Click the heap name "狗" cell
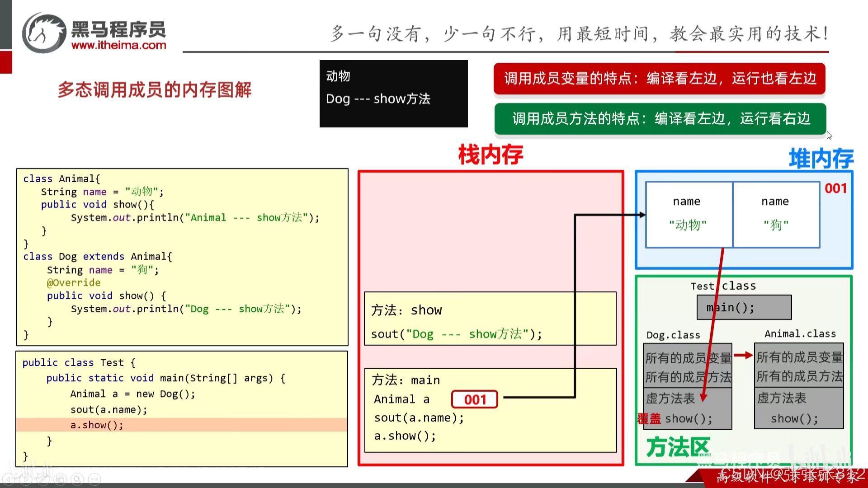This screenshot has height=488, width=868. coord(776,215)
